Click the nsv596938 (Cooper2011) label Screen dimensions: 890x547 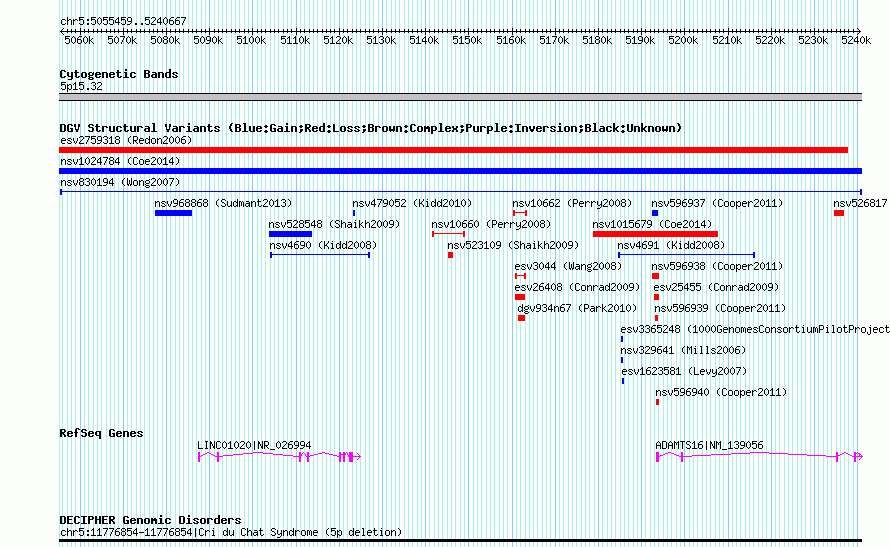(x=717, y=266)
